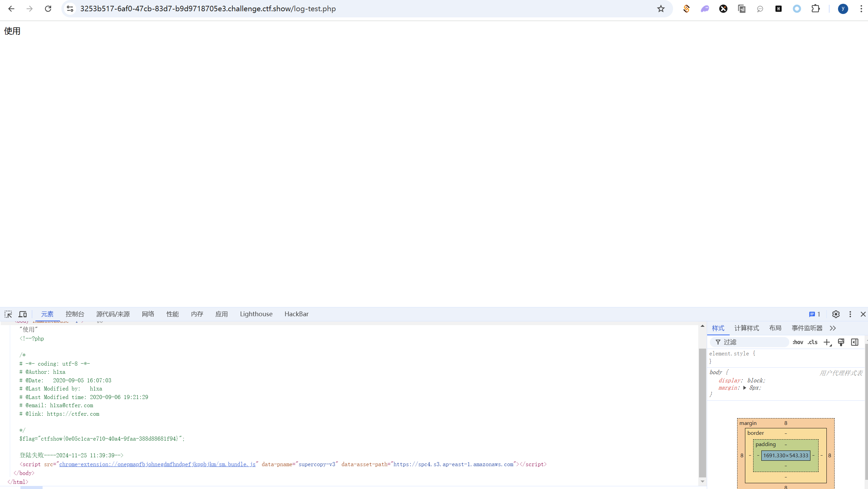Toggle the :hov element state panel
The height and width of the screenshot is (489, 868).
(797, 342)
